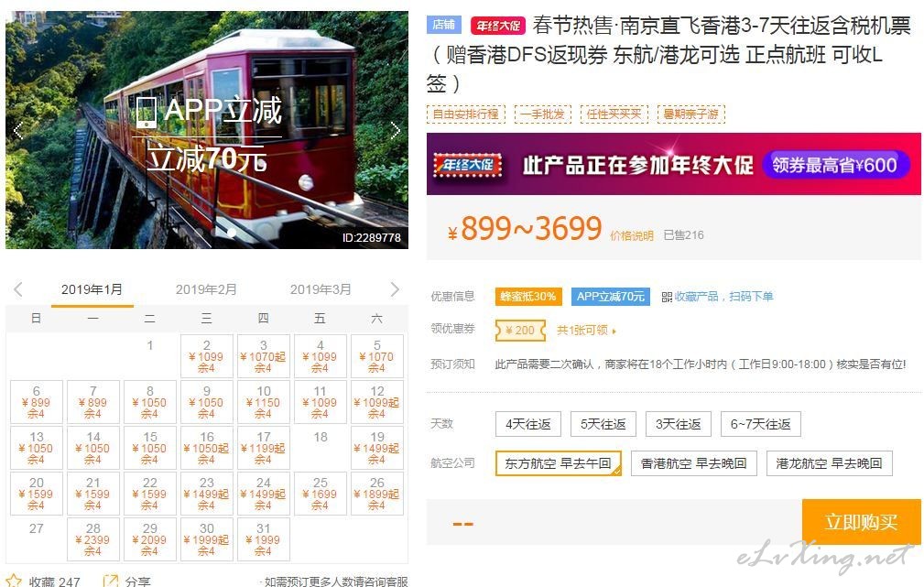Choose 港龙航空 早去晚回 airline option

tap(829, 463)
